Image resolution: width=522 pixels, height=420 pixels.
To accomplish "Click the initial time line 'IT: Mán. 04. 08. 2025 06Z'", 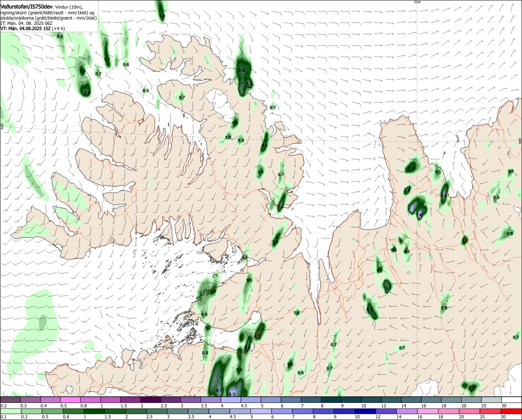I will pyautogui.click(x=27, y=23).
